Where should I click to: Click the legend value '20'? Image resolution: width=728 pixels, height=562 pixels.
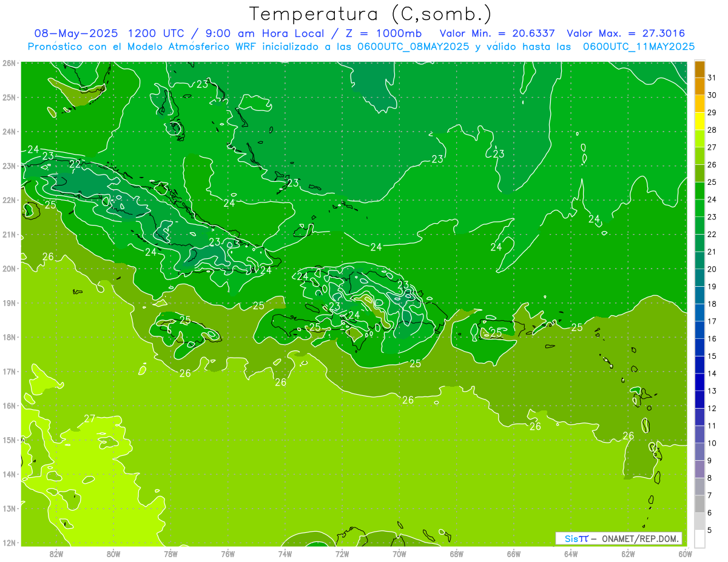point(712,269)
